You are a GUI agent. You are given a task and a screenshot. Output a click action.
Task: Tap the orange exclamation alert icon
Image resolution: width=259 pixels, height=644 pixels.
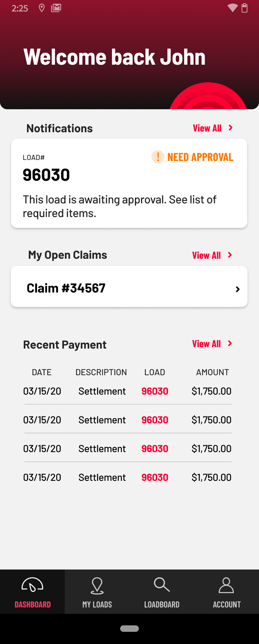coord(158,157)
